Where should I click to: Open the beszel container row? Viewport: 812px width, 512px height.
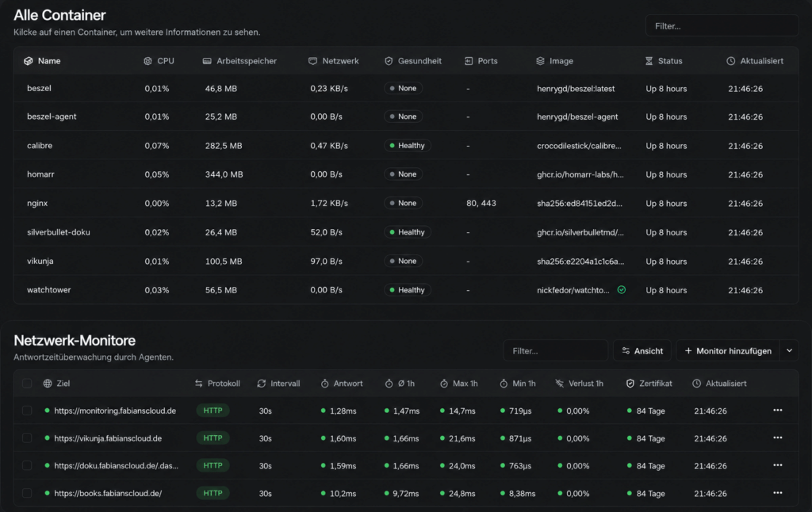(x=406, y=89)
